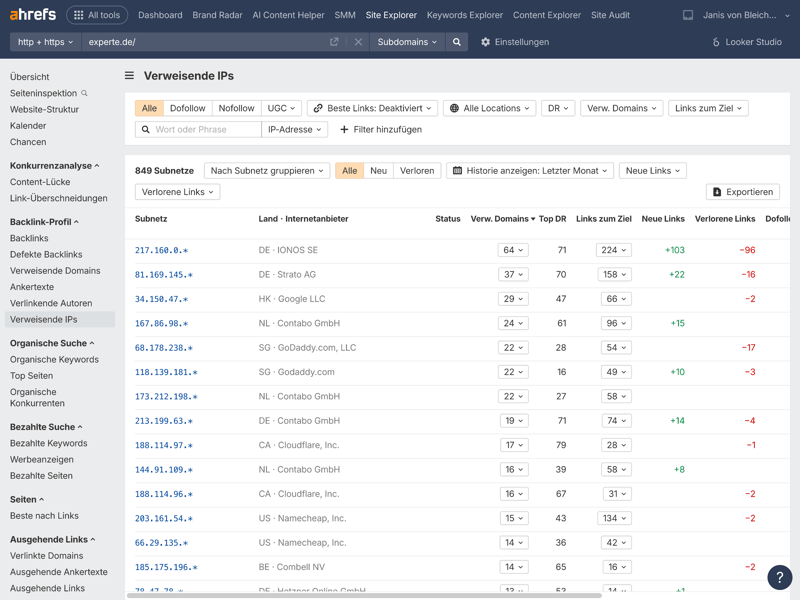Click the Ahrefs logo

tap(33, 15)
